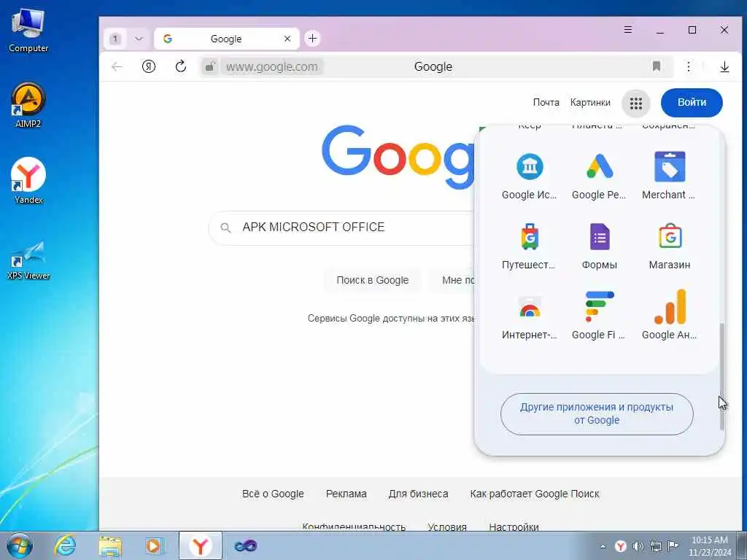Open the Картинки link
Viewport: 747px width, 560px height.
(590, 102)
